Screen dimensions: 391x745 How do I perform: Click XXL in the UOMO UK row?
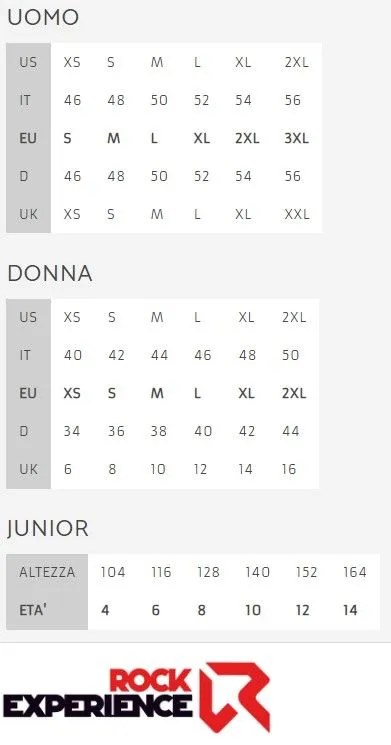coord(297,214)
